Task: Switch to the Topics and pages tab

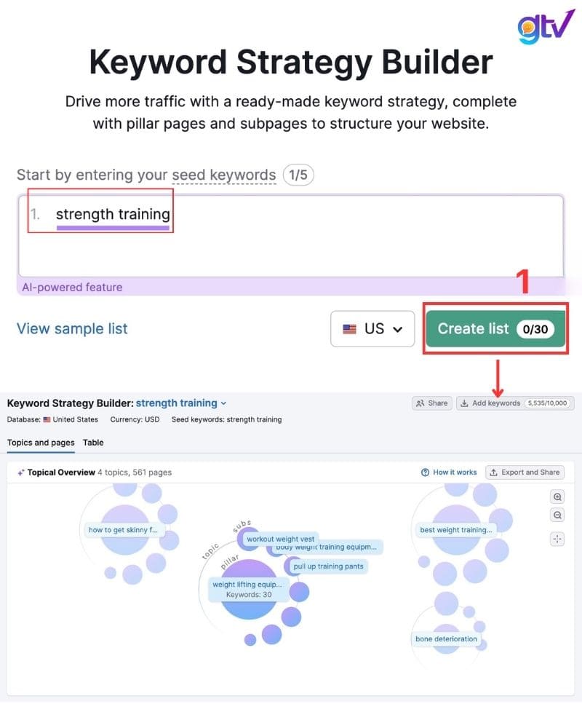Action: 40,443
